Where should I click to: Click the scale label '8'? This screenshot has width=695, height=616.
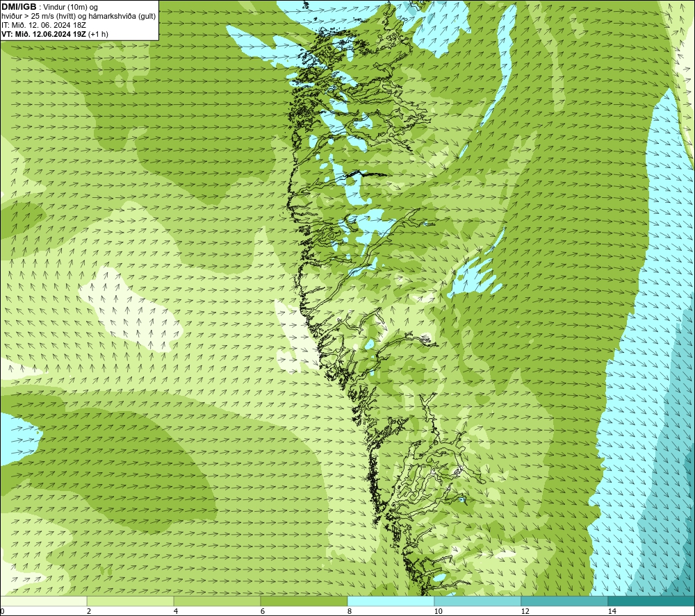tap(350, 611)
